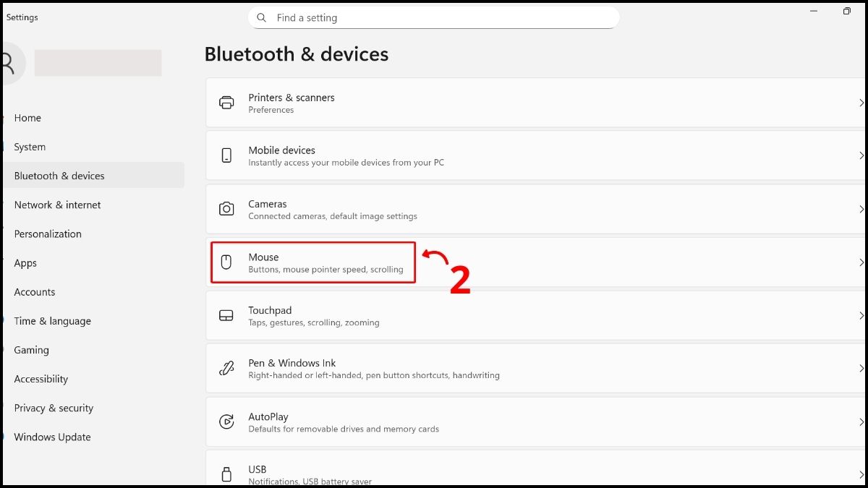The width and height of the screenshot is (868, 488).
Task: Open Touchpad settings via its chevron
Action: [x=861, y=315]
